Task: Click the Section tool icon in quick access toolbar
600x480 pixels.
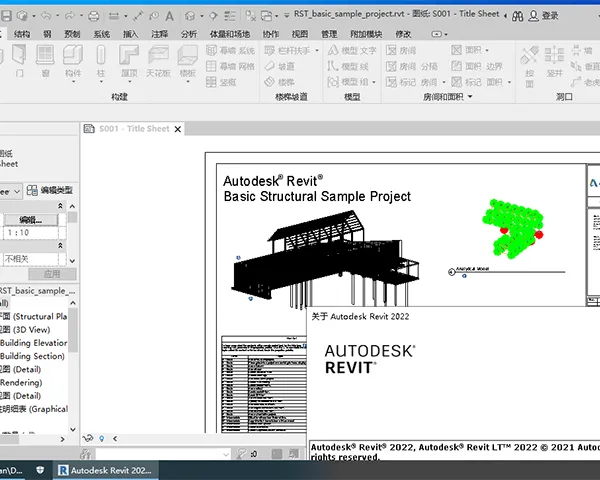Action: point(213,16)
